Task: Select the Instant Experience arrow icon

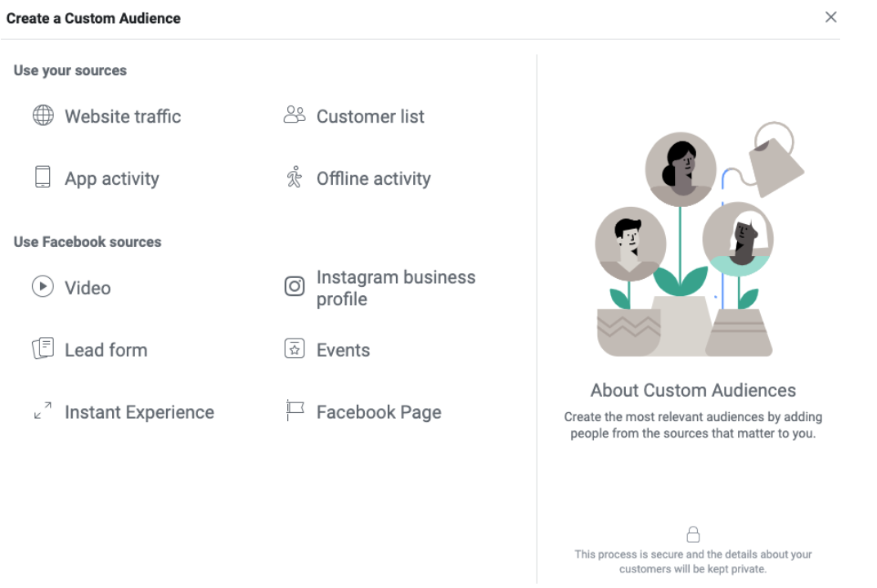Action: click(42, 411)
